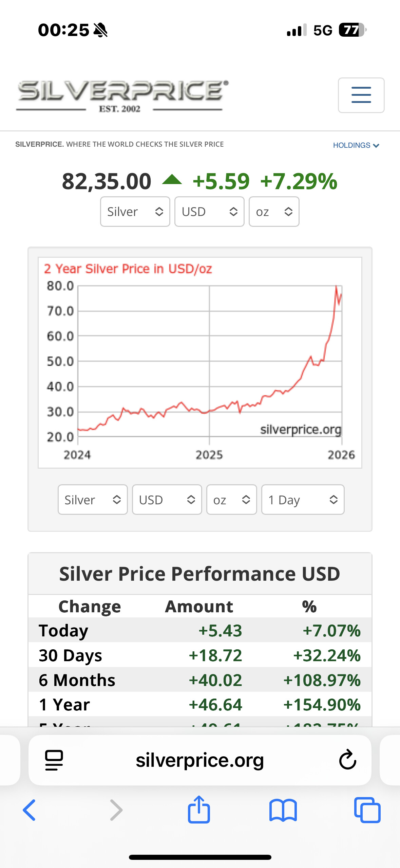This screenshot has width=400, height=868.
Task: Open the page reader settings icon
Action: coord(54,760)
